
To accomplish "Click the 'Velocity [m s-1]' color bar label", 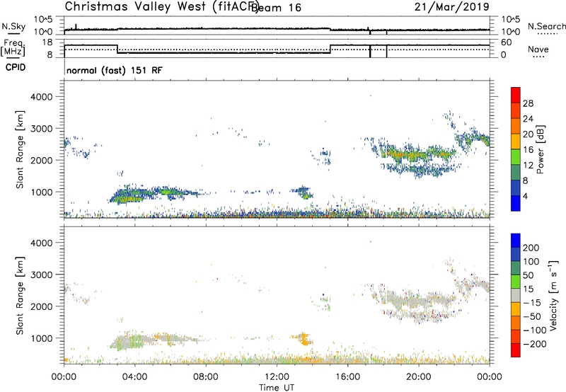I will point(553,295).
